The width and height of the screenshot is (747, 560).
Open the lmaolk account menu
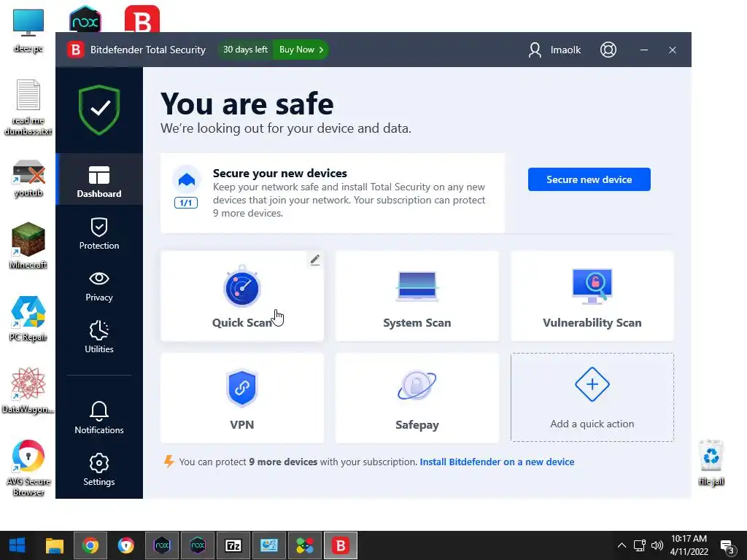pos(554,50)
